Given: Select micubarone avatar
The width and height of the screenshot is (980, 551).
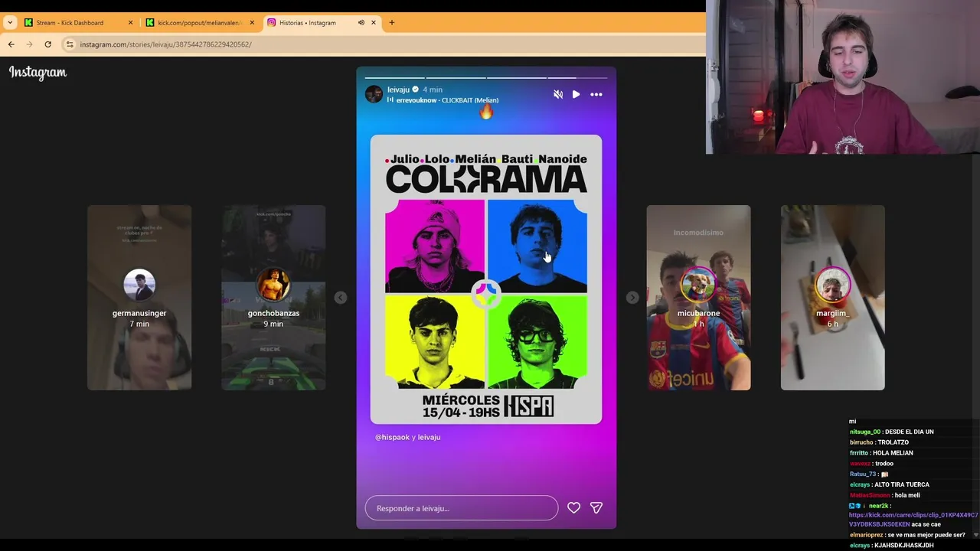Looking at the screenshot, I should (x=698, y=285).
